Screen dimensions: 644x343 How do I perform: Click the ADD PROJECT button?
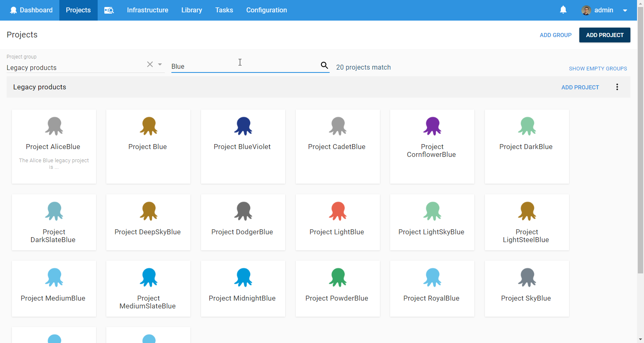tap(604, 35)
